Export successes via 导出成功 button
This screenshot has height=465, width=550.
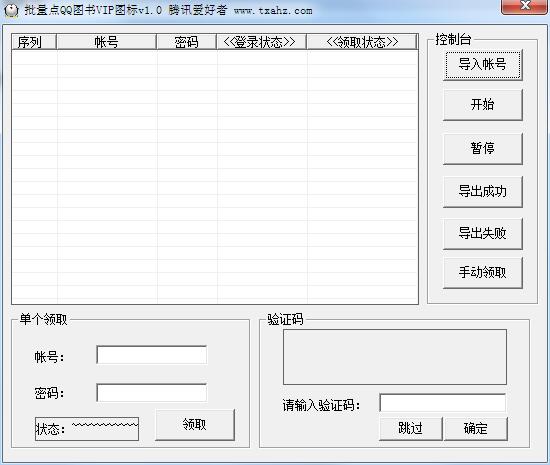483,192
